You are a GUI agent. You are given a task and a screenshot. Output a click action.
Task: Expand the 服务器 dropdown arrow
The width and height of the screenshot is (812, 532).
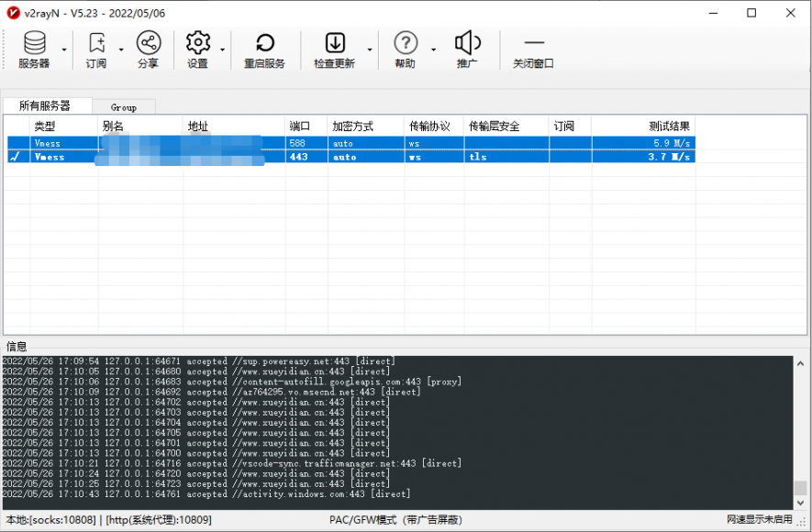pos(64,50)
